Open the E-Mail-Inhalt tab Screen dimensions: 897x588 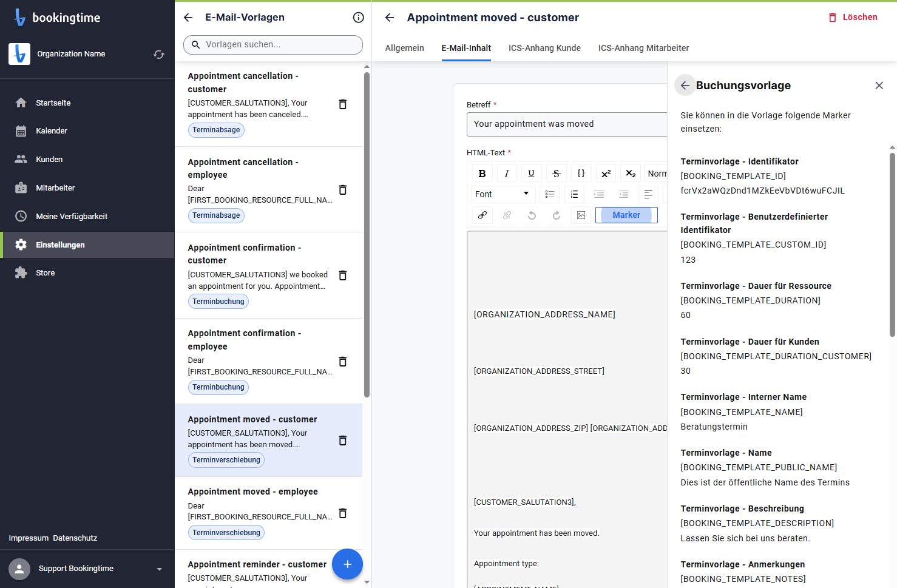[466, 48]
